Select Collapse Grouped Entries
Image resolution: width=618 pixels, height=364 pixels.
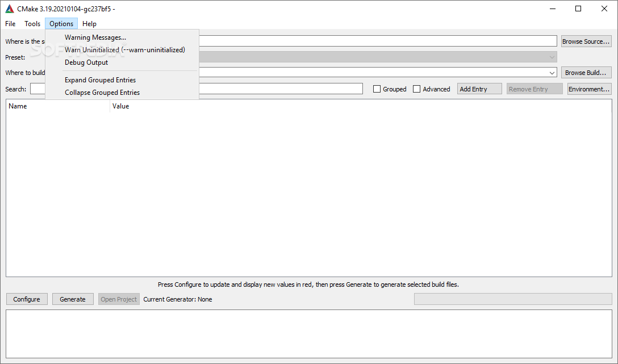[x=122, y=93]
